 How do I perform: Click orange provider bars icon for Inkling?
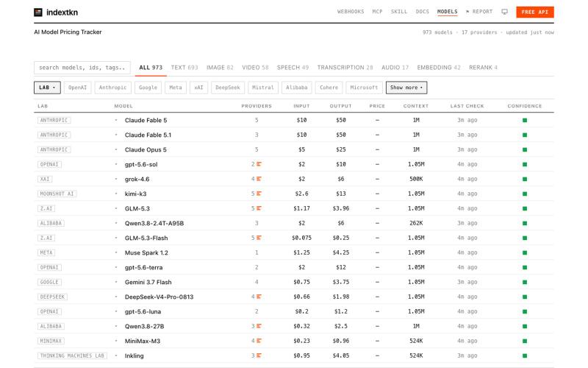(x=259, y=355)
